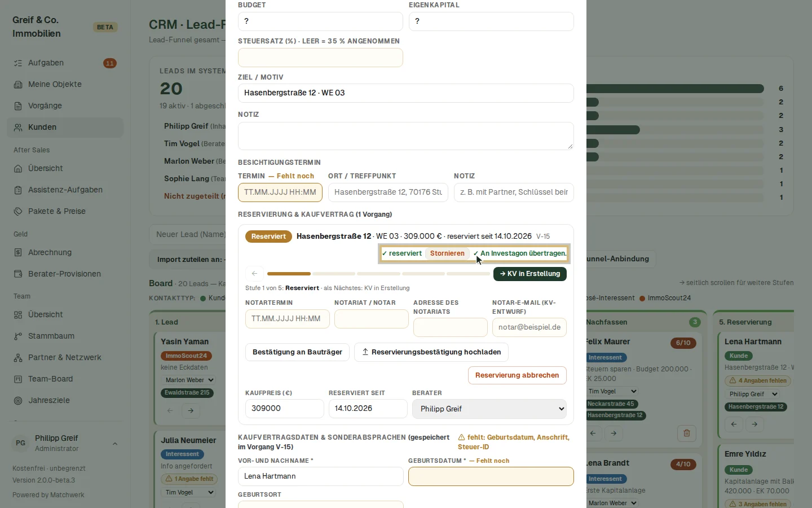The width and height of the screenshot is (812, 508).
Task: Open the Berater dropdown showing Philipp Greif
Action: click(489, 409)
